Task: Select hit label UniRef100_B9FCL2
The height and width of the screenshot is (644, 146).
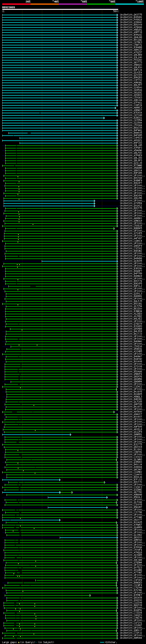Action: tap(131, 286)
